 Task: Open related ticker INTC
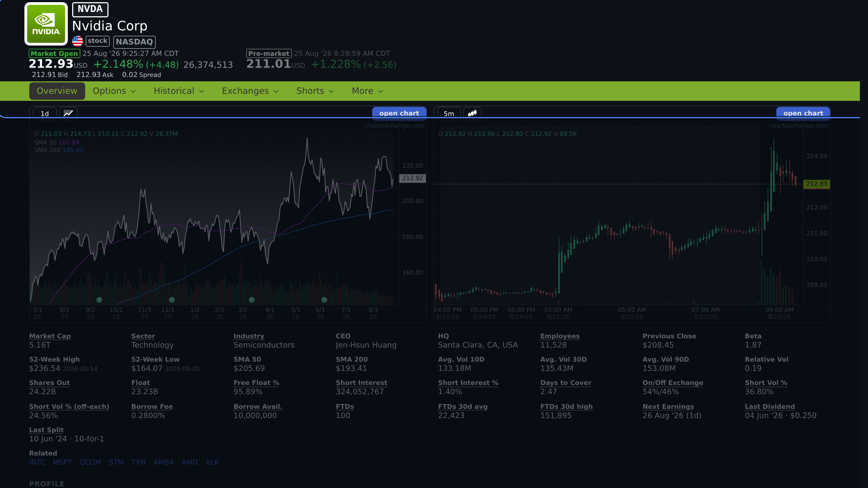point(37,462)
